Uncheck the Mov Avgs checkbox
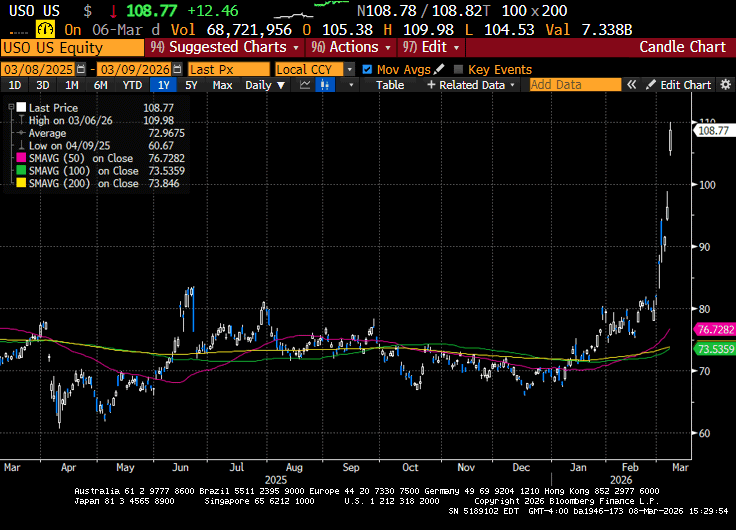This screenshot has height=530, width=736. tap(368, 69)
